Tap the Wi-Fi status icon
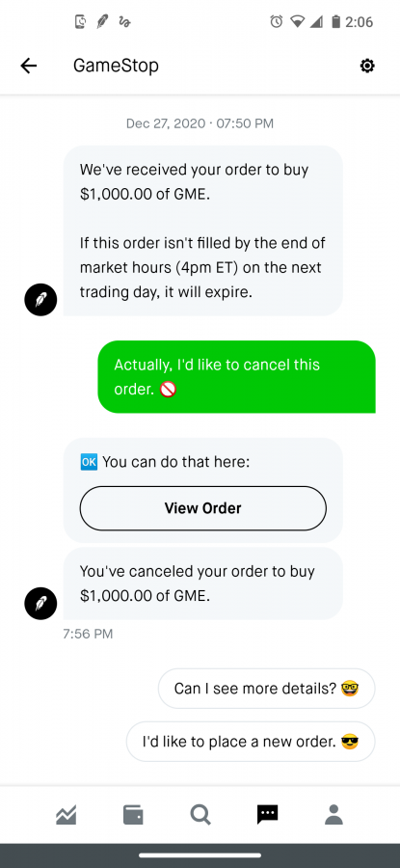The image size is (400, 868). pos(298,22)
